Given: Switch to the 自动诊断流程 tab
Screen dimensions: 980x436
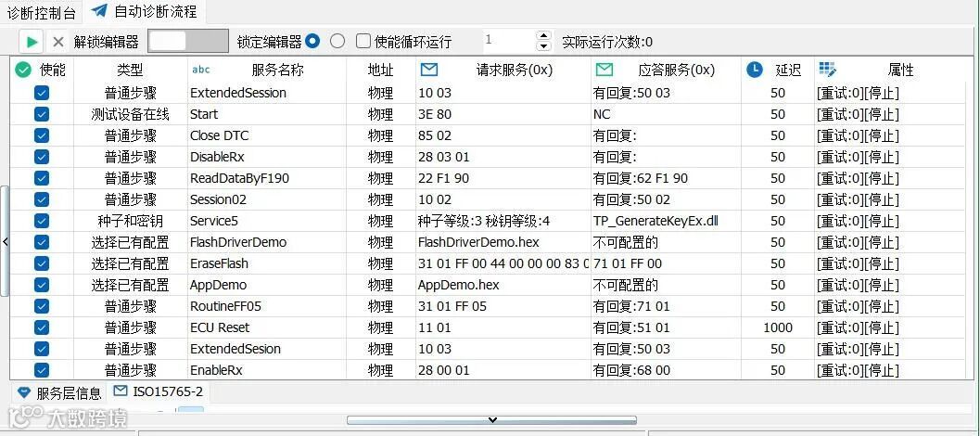Looking at the screenshot, I should click(x=145, y=10).
